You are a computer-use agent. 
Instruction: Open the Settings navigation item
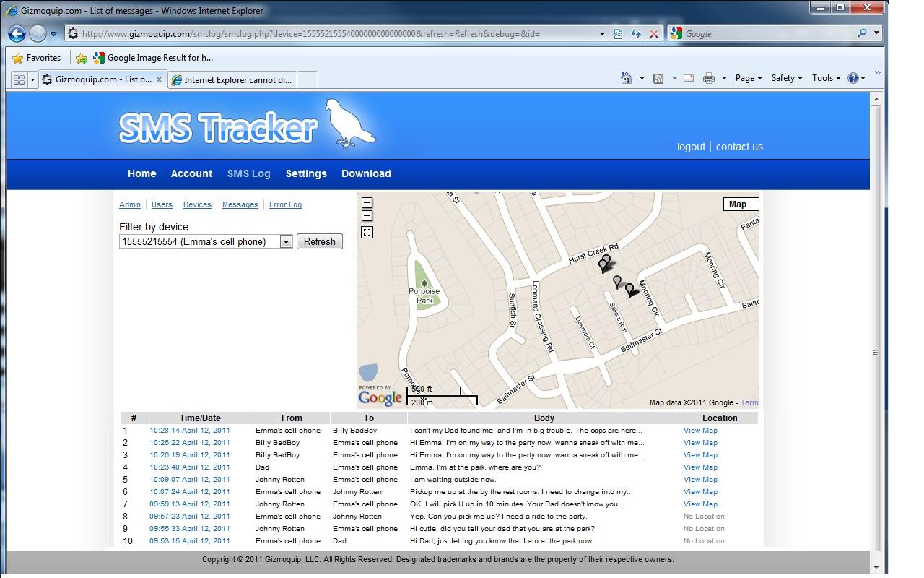pyautogui.click(x=306, y=173)
